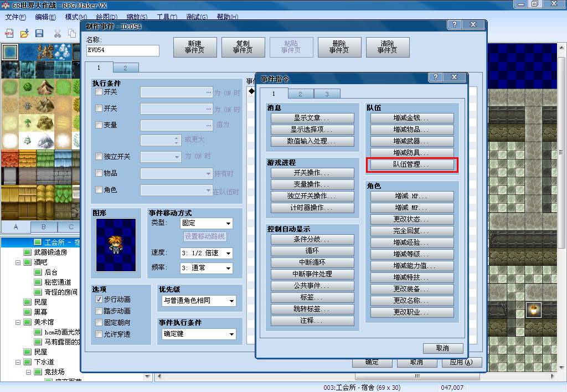567x392 pixels.
Task: Select tileset tab A
Action: pyautogui.click(x=16, y=227)
